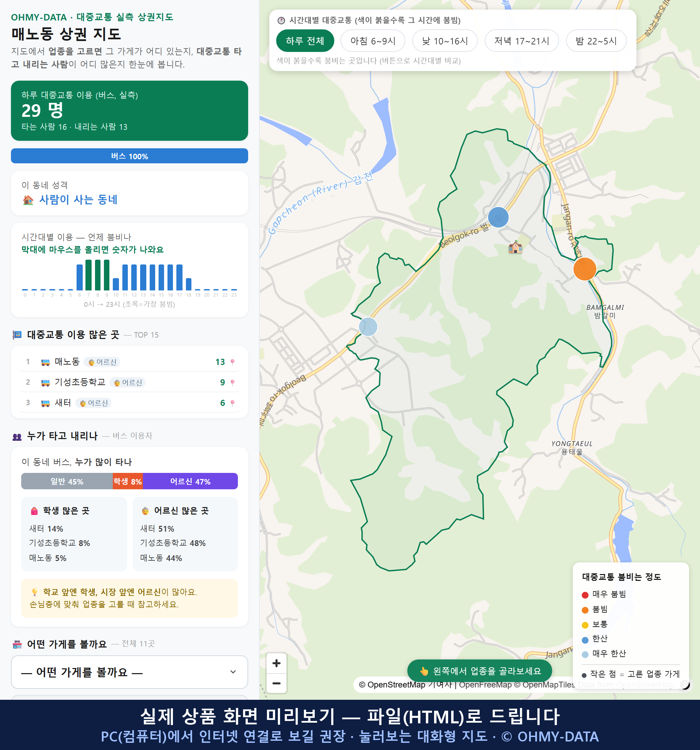Image resolution: width=700 pixels, height=750 pixels.
Task: Click the 학생 많은 곳 backpack icon
Action: pos(34,511)
